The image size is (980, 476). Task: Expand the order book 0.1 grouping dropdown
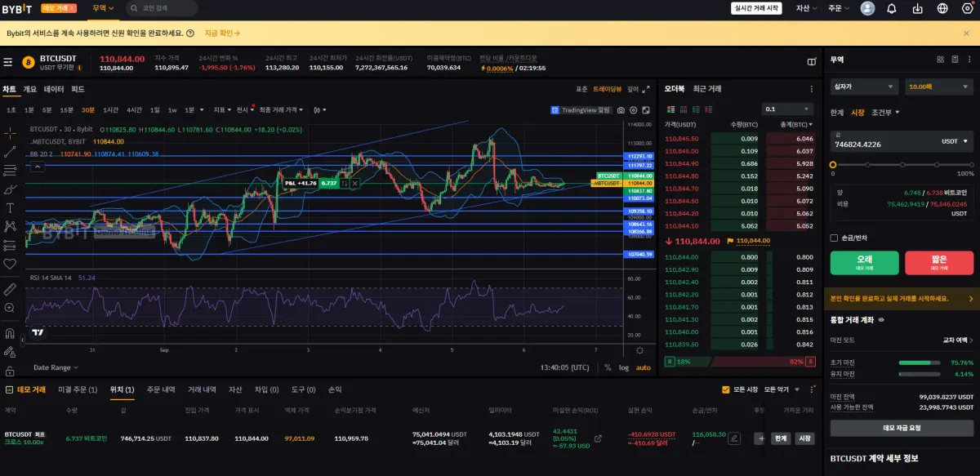(787, 109)
